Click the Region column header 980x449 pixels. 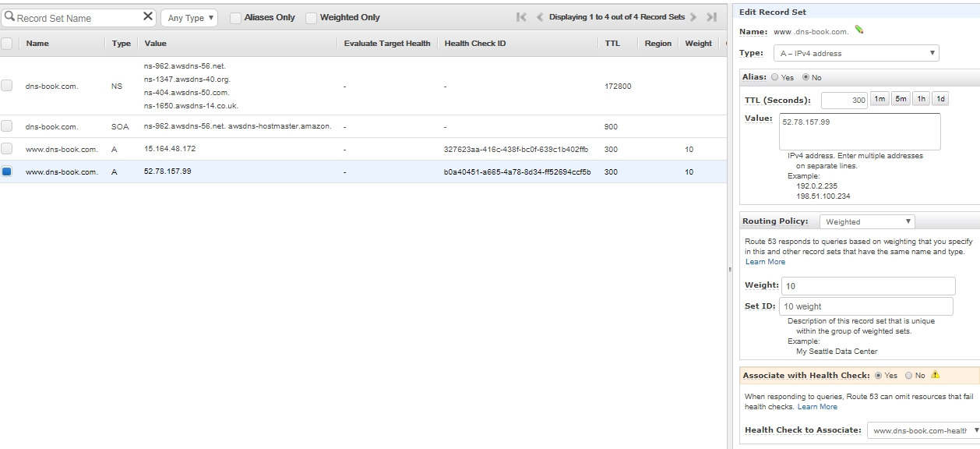pos(658,44)
